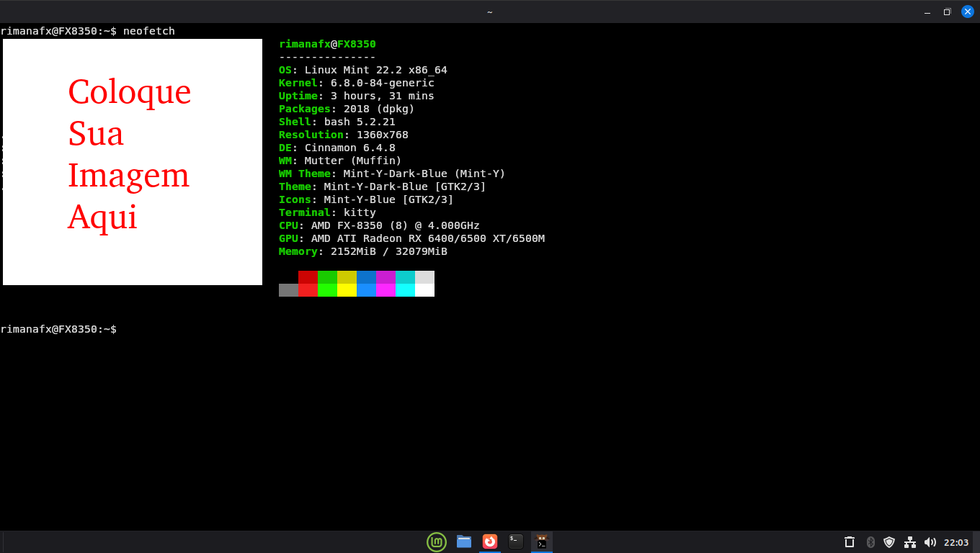Click the volume speaker icon
This screenshot has width=980, height=553.
point(930,542)
